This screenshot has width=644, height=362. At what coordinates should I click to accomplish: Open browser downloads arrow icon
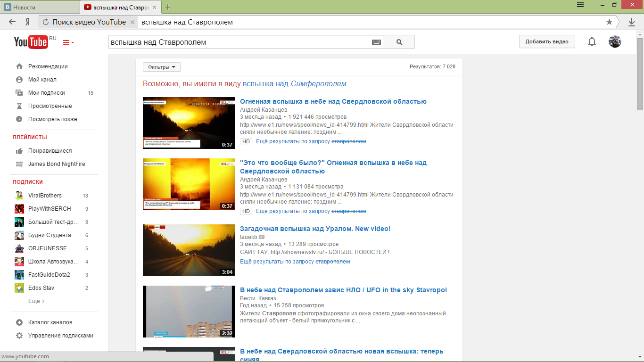coord(632,22)
